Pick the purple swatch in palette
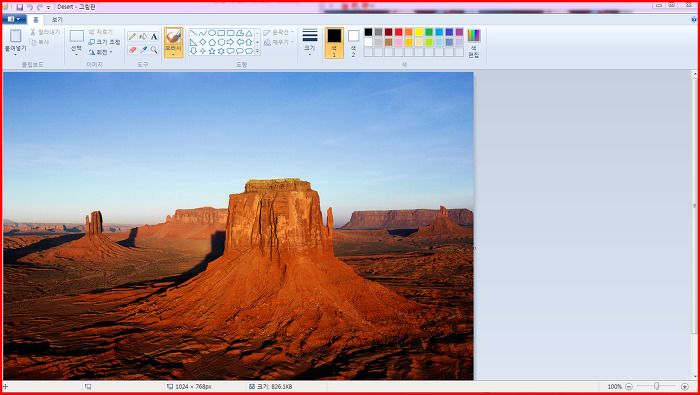 click(459, 32)
